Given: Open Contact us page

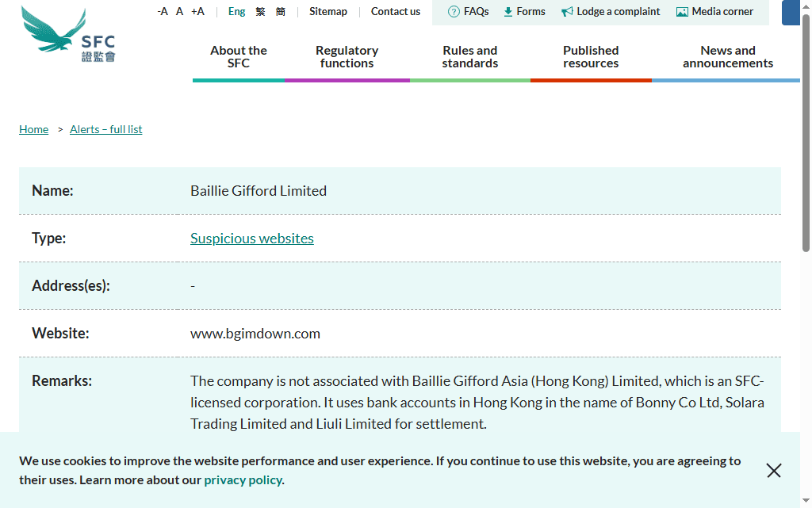Looking at the screenshot, I should tap(396, 11).
